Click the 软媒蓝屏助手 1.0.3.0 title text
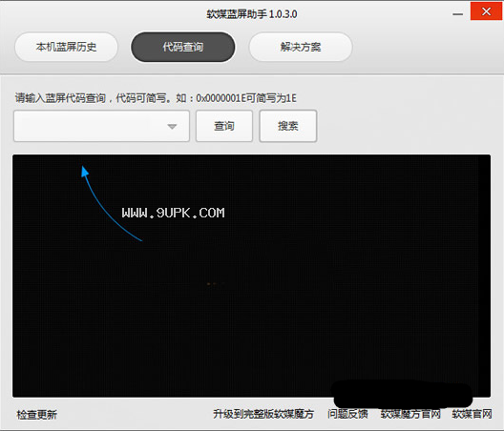This screenshot has height=431, width=504. [252, 14]
